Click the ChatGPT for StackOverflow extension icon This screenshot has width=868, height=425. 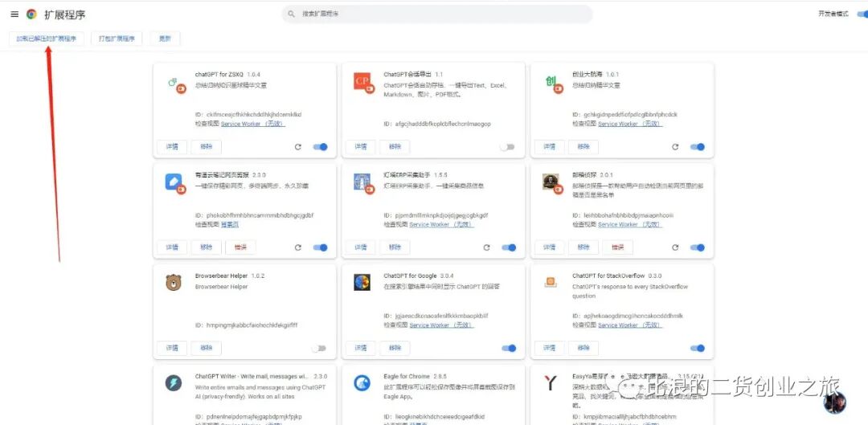(x=551, y=282)
